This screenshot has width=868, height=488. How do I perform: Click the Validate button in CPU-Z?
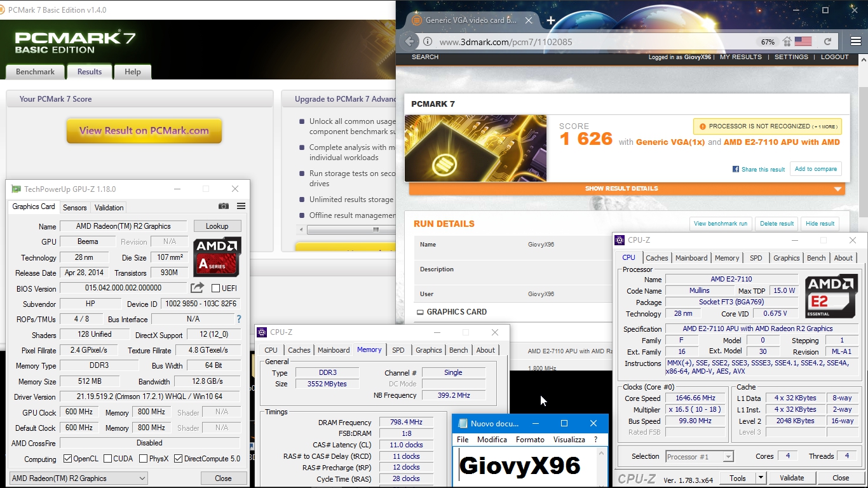pos(792,478)
